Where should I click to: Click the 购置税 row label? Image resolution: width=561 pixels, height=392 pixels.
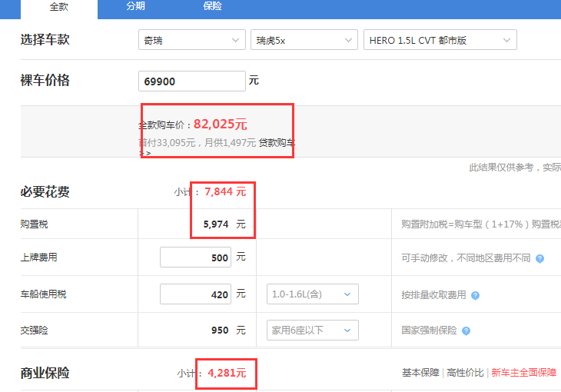(34, 224)
